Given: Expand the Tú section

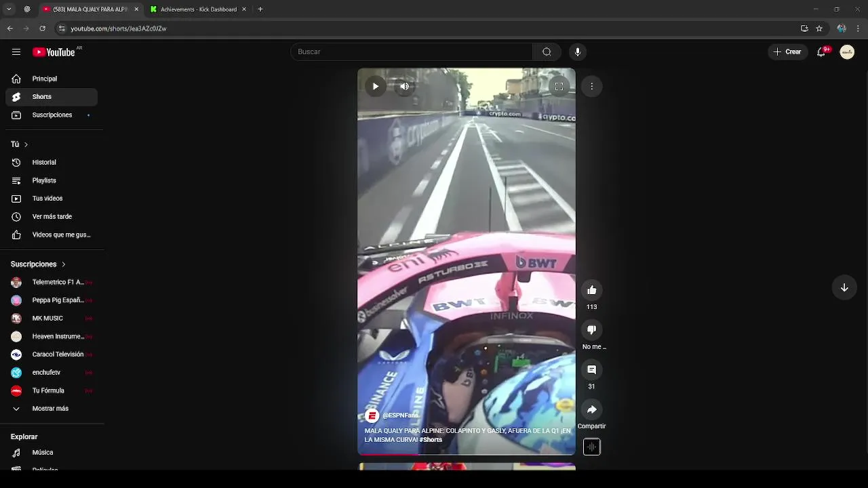Looking at the screenshot, I should (x=20, y=144).
